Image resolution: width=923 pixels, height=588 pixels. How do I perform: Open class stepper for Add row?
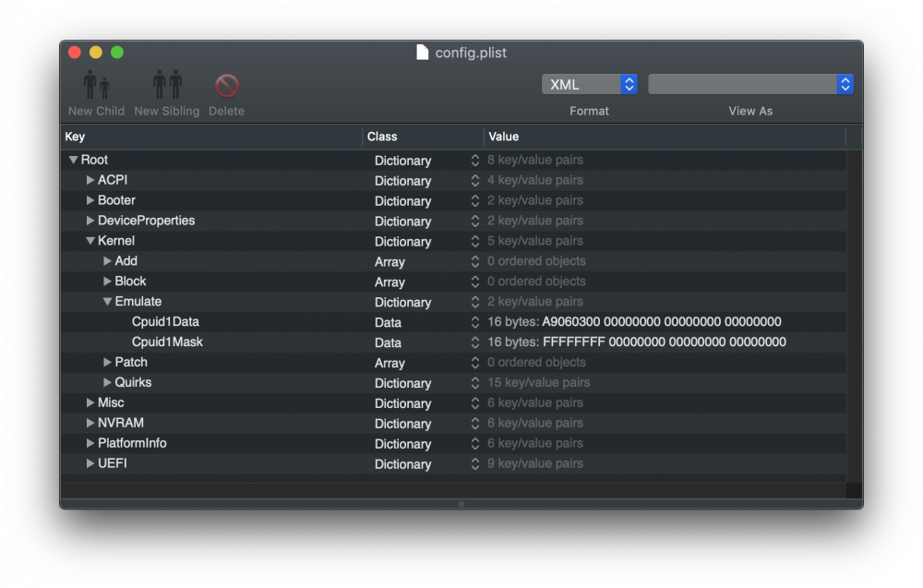(x=475, y=261)
